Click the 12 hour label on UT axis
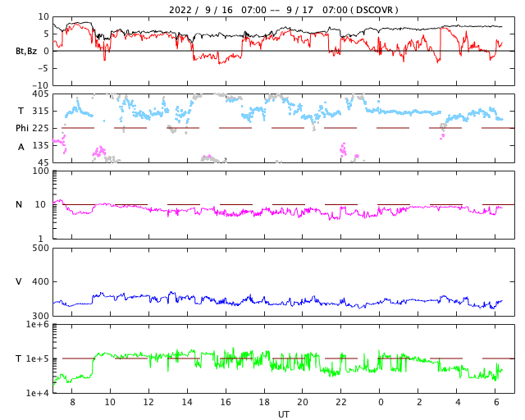This screenshot has width=525, height=420. [x=148, y=402]
